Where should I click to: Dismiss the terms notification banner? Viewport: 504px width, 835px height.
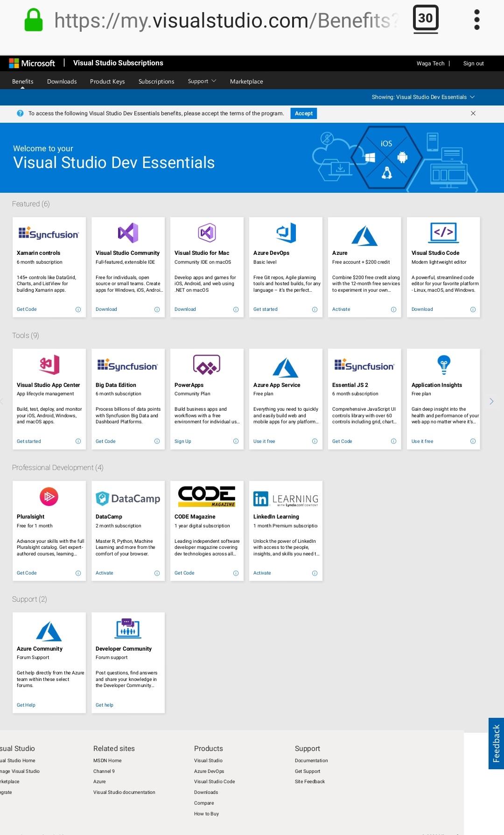(x=473, y=113)
